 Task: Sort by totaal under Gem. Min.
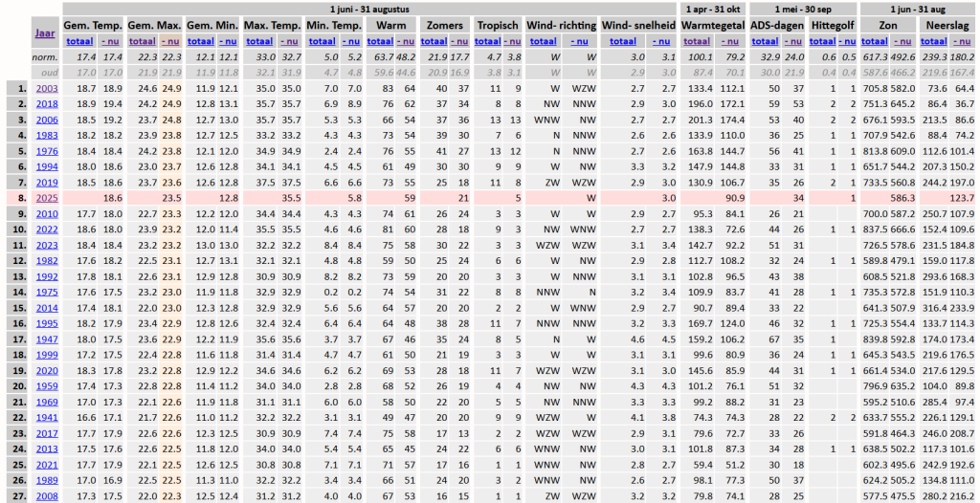coord(201,41)
